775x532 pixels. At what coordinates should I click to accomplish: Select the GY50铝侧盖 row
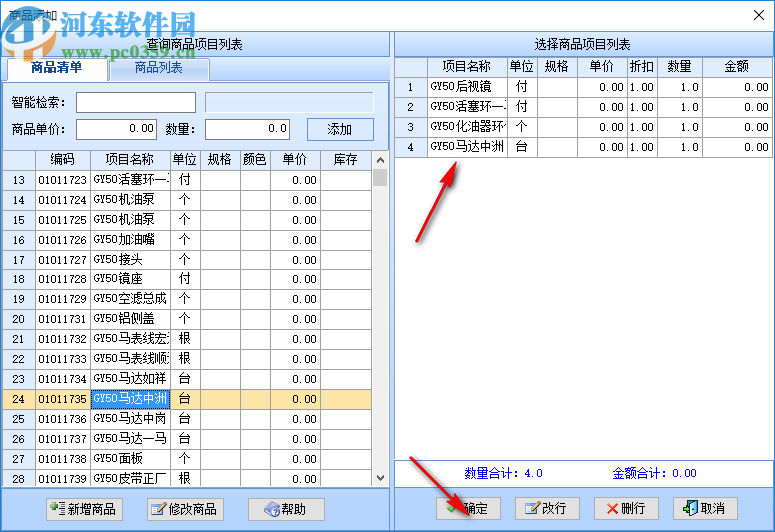pyautogui.click(x=187, y=319)
